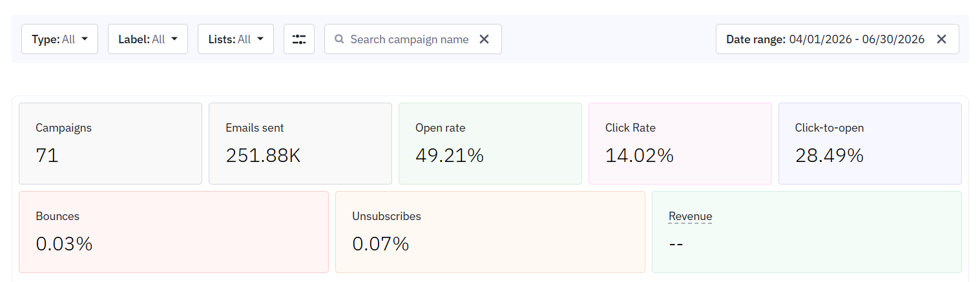Expand the Lists: All dropdown

[x=236, y=39]
